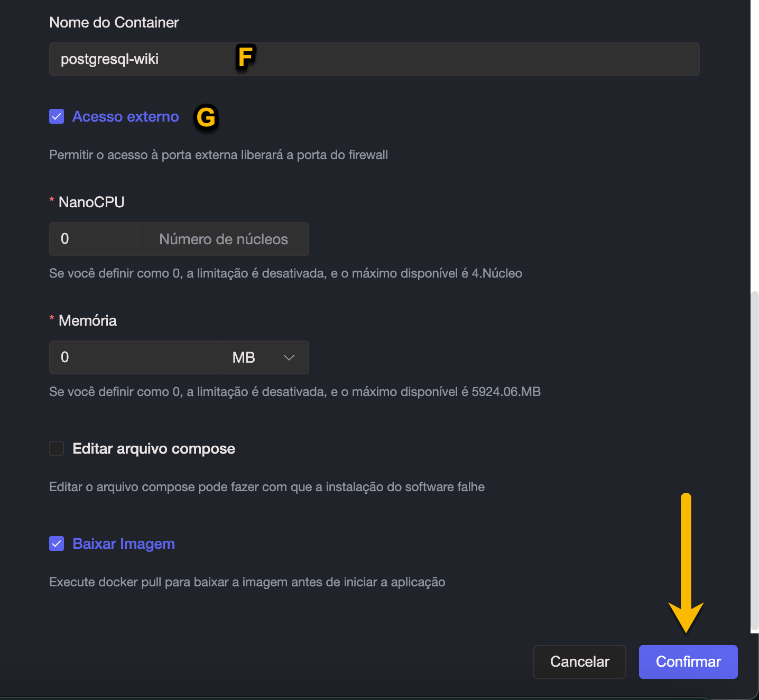This screenshot has height=700, width=759.
Task: Open the MB memory unit dropdown
Action: pos(263,357)
